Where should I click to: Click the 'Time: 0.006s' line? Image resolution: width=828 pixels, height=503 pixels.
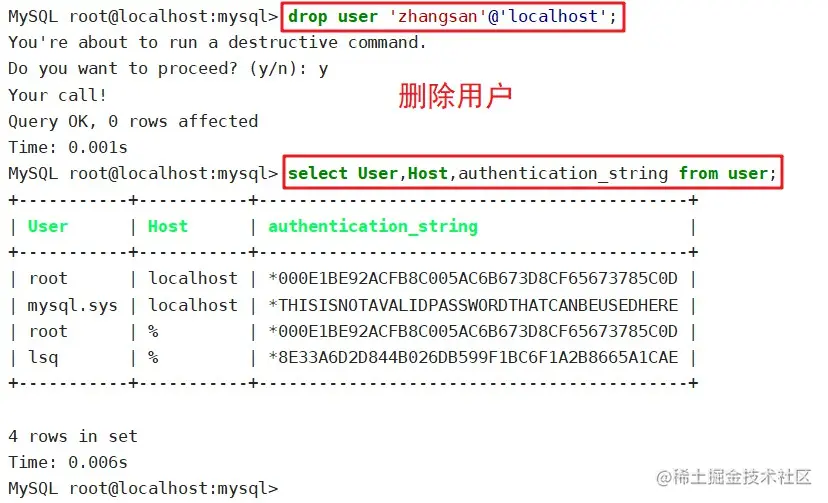(x=68, y=462)
